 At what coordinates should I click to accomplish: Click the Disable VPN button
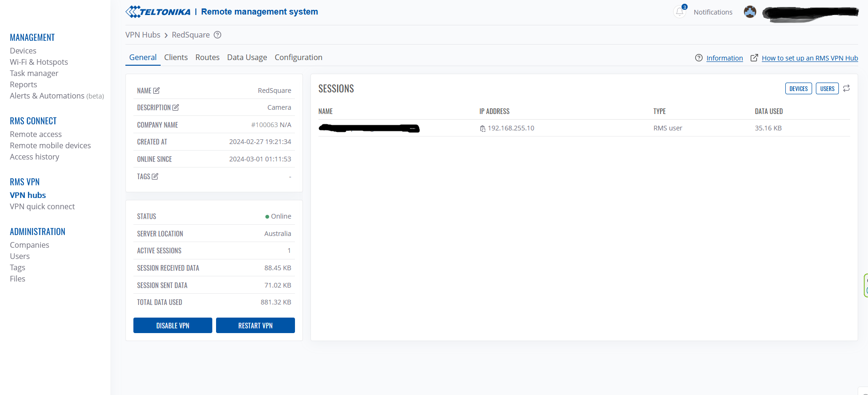tap(173, 326)
